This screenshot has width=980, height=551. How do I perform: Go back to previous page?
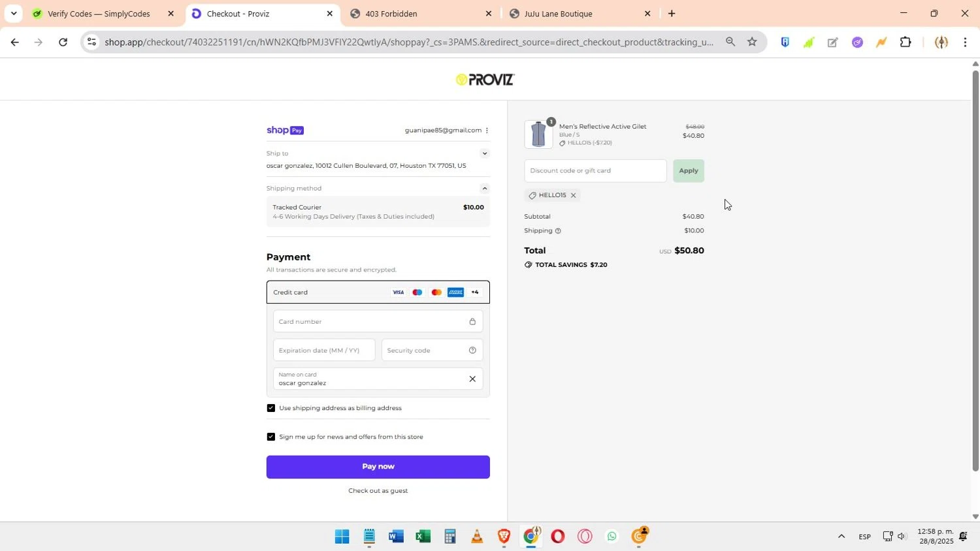14,42
